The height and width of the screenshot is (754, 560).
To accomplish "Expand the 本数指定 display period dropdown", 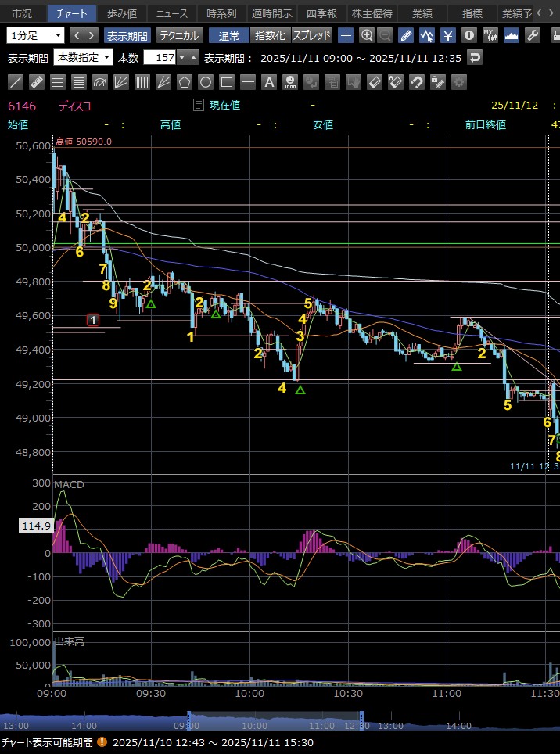I will (x=83, y=58).
